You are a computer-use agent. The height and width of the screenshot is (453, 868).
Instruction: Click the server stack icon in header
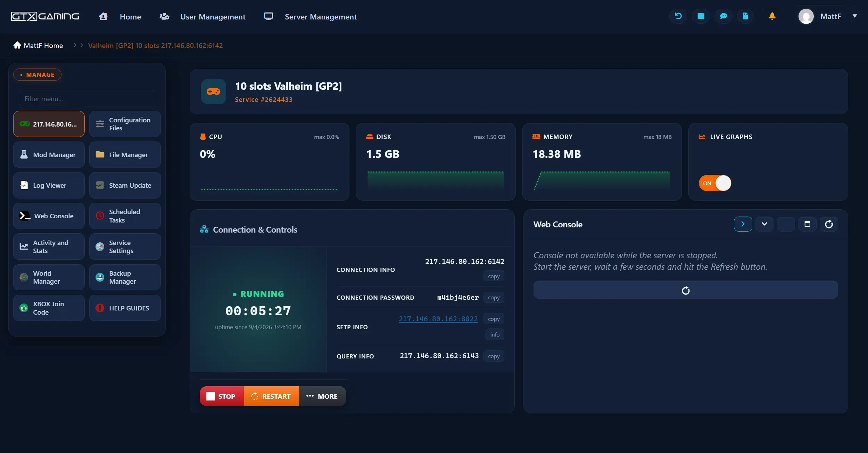click(701, 16)
